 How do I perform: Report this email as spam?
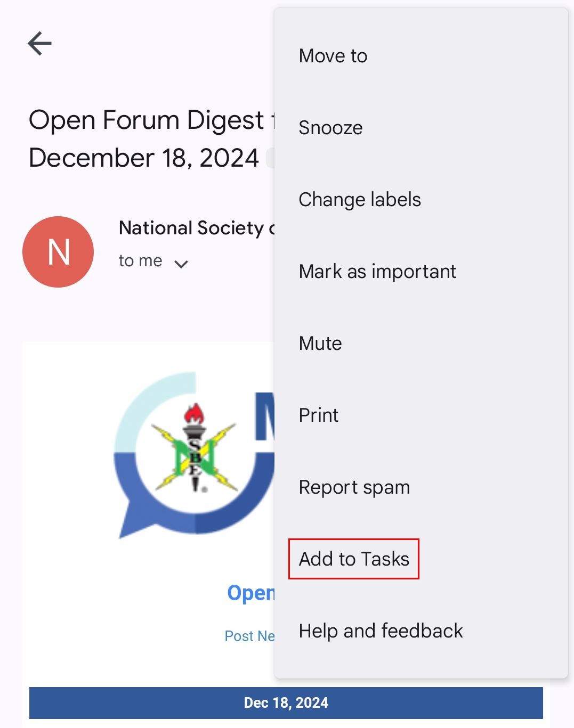coord(353,486)
